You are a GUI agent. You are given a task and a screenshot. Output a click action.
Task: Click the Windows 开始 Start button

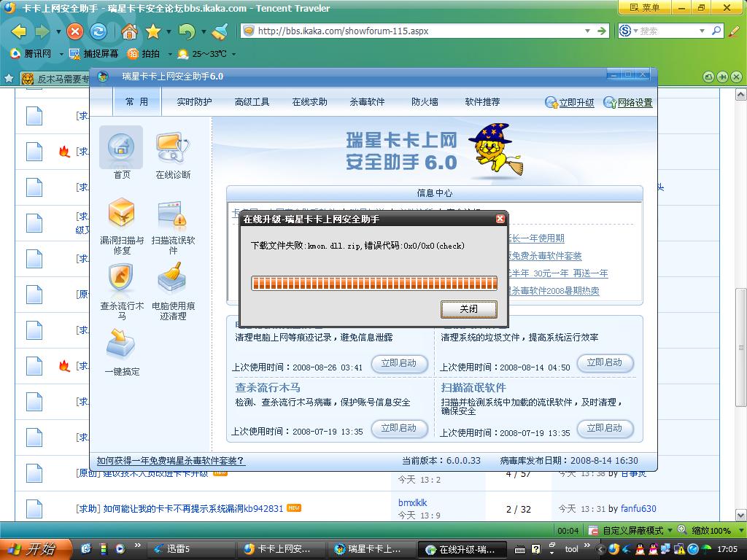point(36,550)
